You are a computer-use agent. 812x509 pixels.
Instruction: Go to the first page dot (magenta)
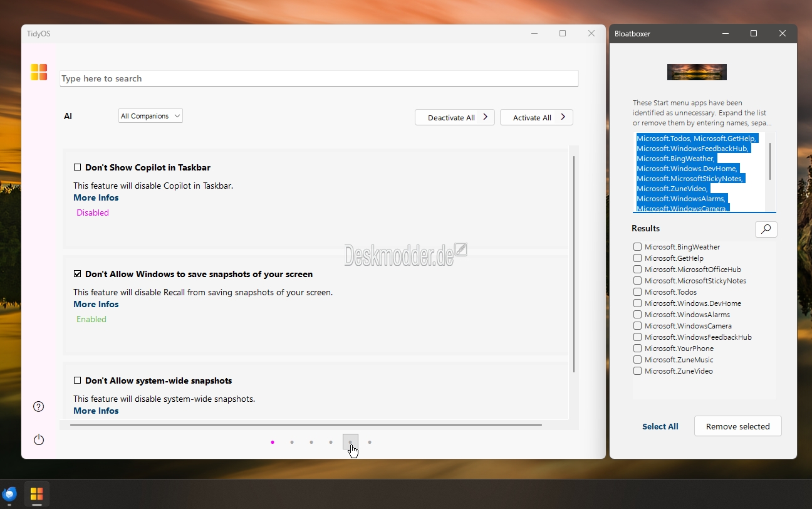[273, 442]
